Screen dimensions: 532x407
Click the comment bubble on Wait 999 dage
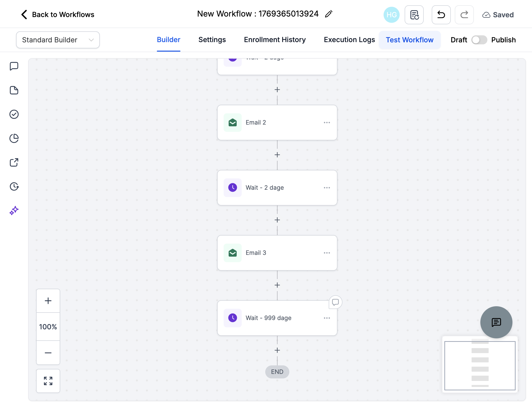tap(335, 302)
